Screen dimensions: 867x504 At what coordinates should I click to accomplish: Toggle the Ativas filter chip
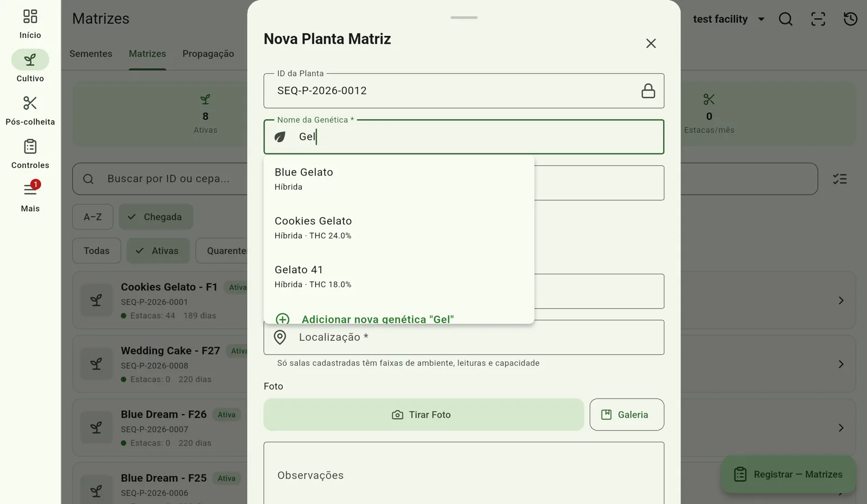(x=158, y=251)
